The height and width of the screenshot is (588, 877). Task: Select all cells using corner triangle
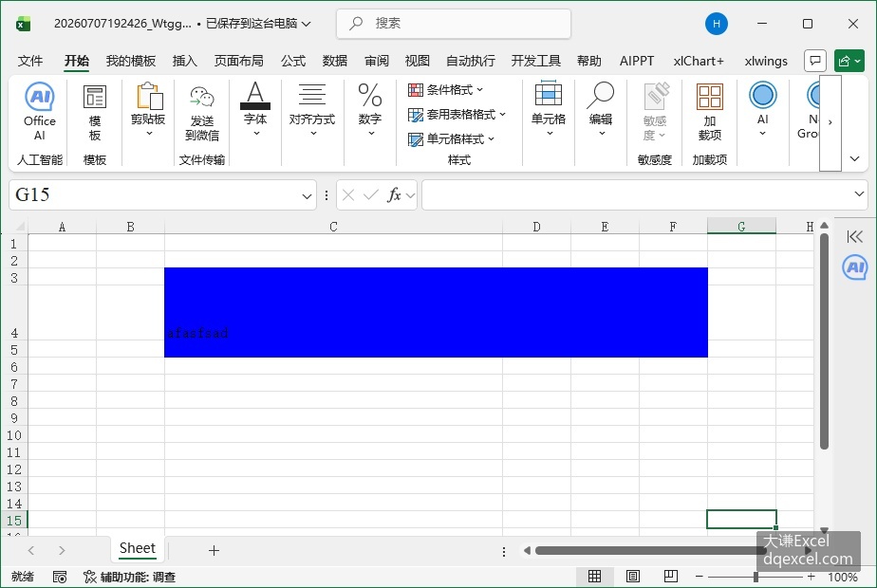click(20, 226)
